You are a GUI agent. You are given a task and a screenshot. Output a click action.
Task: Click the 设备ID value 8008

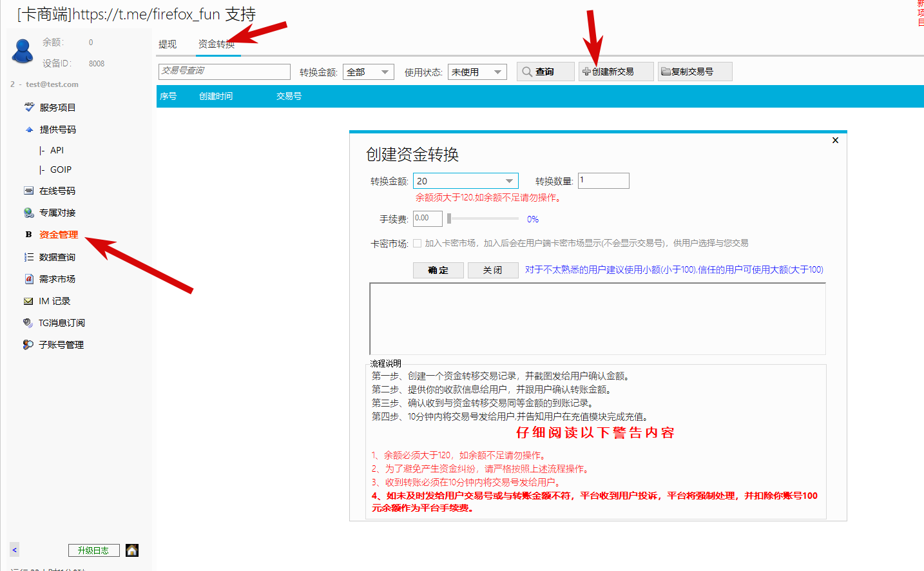tap(97, 64)
